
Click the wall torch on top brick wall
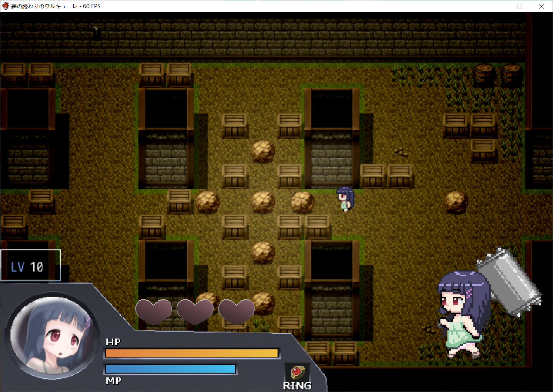coord(97,33)
